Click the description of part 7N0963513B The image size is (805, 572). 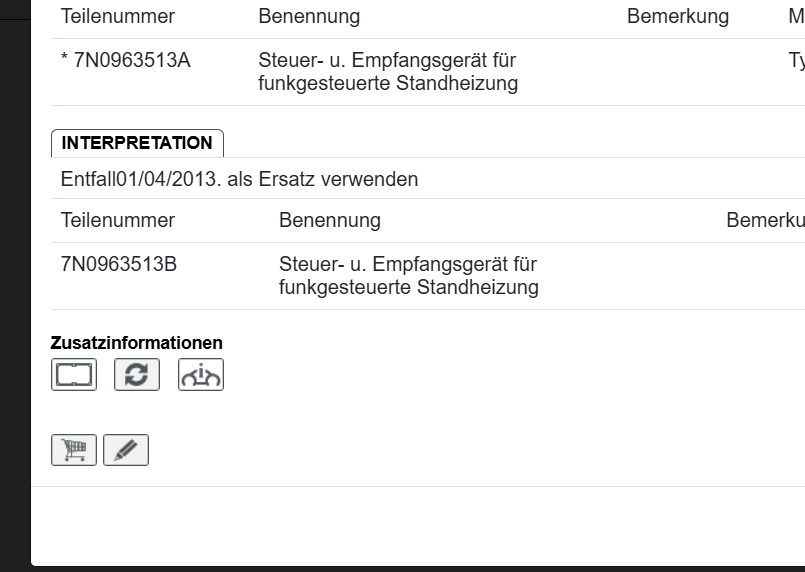point(409,276)
